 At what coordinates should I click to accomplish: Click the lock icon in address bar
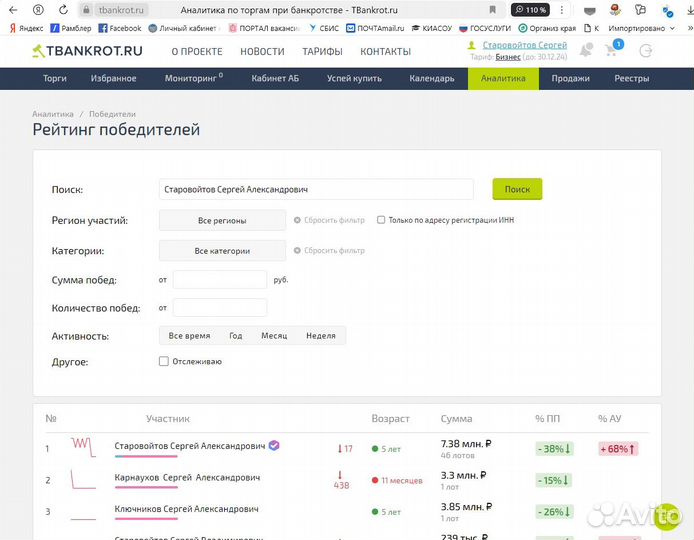coord(86,10)
